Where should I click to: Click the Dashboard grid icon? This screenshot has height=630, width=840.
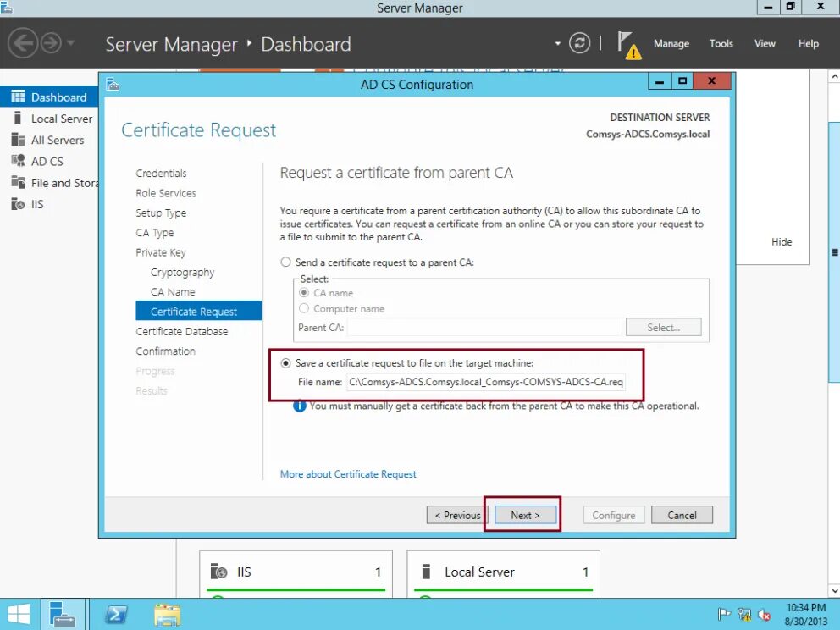point(18,97)
